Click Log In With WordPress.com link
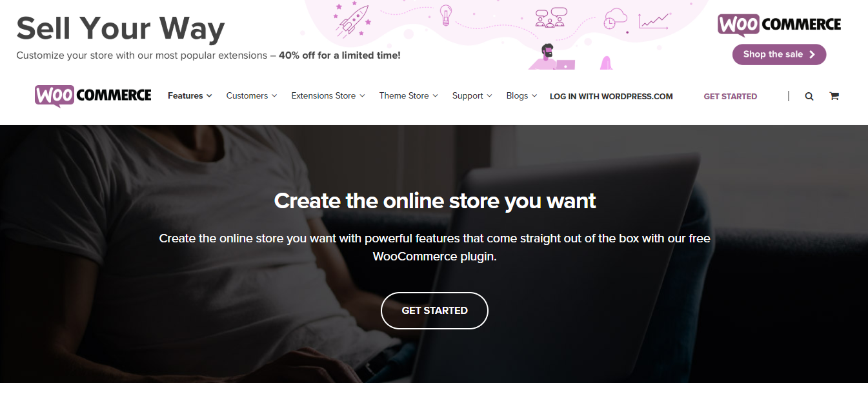868x399 pixels. click(611, 96)
